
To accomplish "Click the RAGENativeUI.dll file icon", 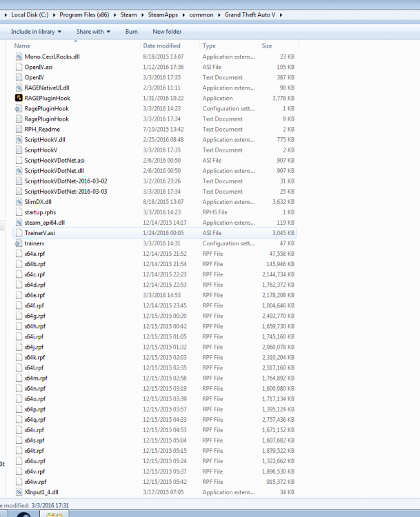I will (x=19, y=88).
